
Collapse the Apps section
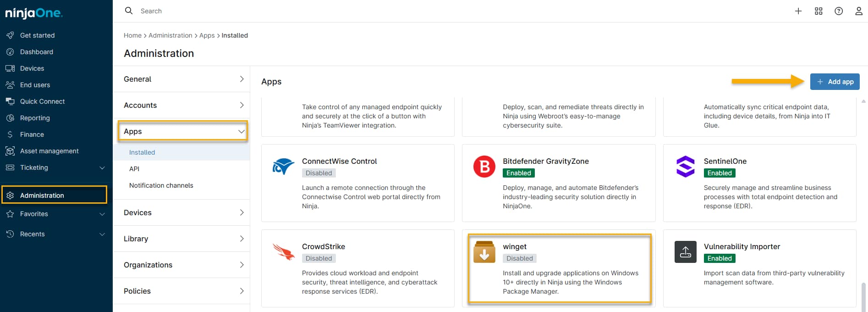coord(241,131)
